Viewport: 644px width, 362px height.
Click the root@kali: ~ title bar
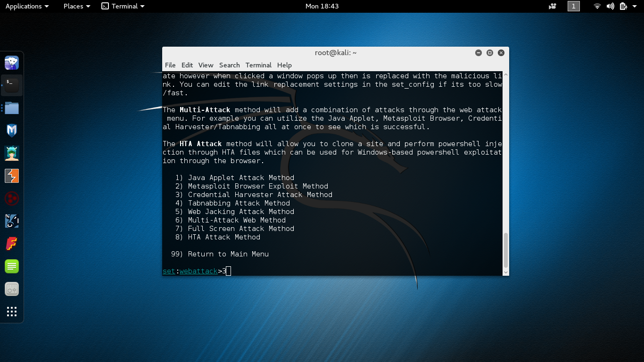pyautogui.click(x=336, y=53)
